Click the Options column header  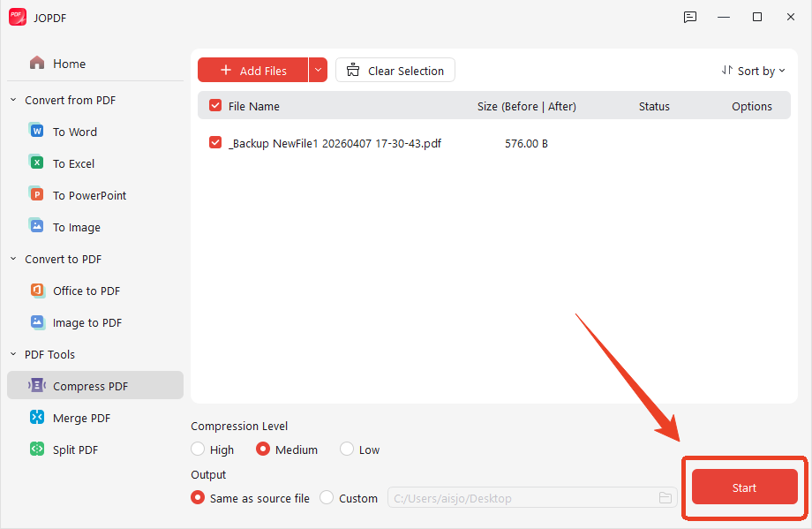coord(751,106)
